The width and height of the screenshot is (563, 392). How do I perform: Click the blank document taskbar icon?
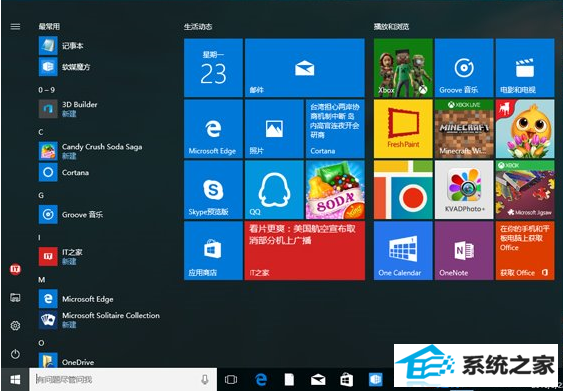pyautogui.click(x=289, y=379)
